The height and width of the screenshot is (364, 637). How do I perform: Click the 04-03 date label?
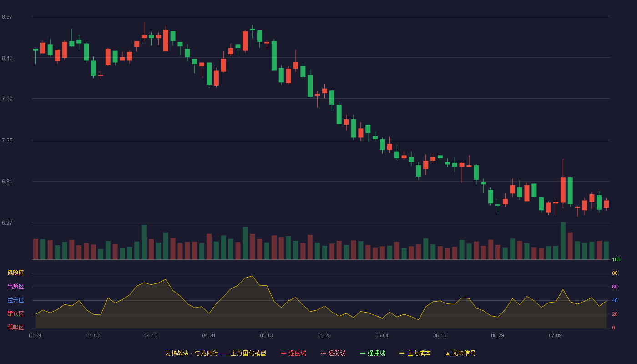tap(93, 335)
